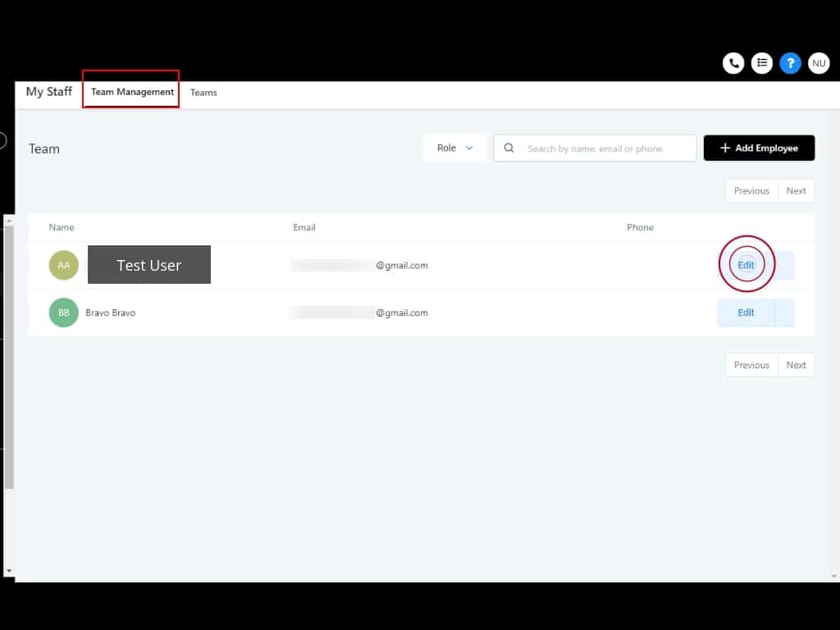Click Next in the bottom pagination
Viewport: 840px width, 630px height.
(796, 365)
